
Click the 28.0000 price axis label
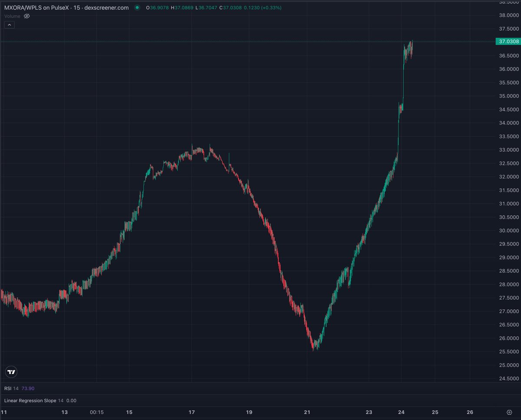(508, 285)
